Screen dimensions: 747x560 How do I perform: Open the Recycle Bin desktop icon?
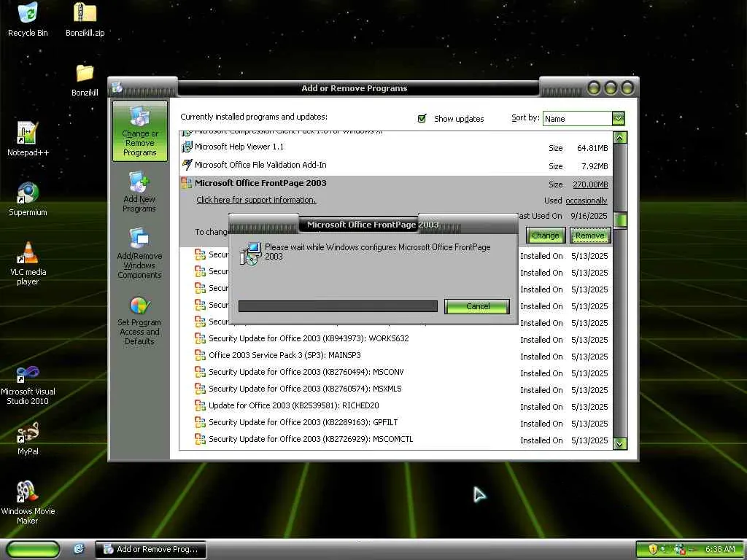tap(28, 20)
